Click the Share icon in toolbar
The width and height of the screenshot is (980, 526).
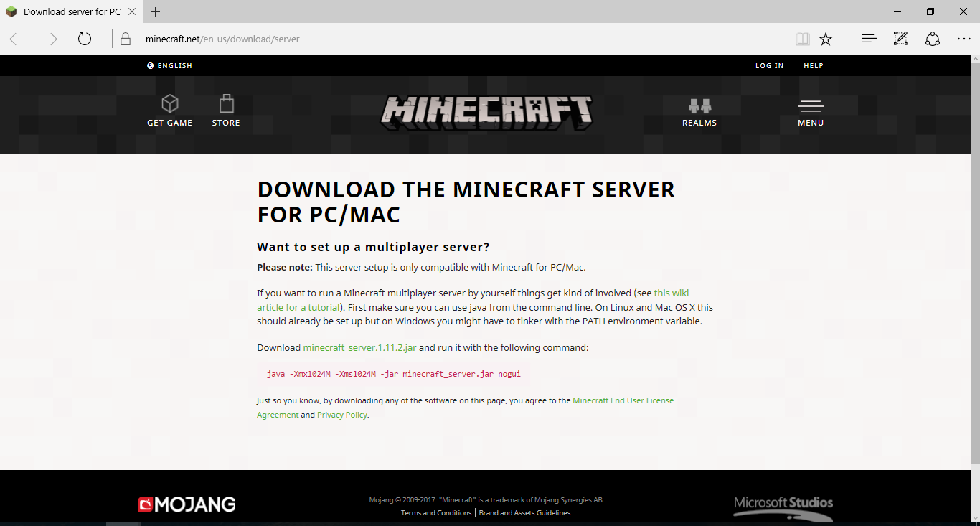tap(932, 39)
